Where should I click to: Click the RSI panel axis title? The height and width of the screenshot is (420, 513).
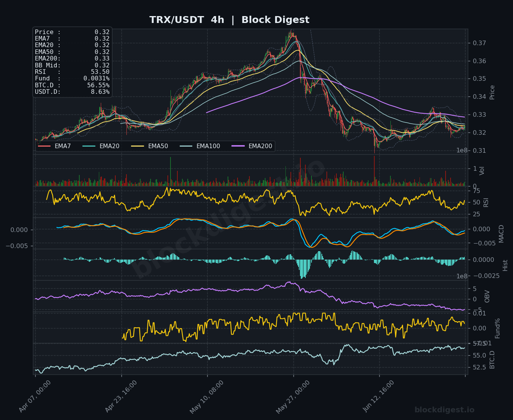(x=486, y=202)
